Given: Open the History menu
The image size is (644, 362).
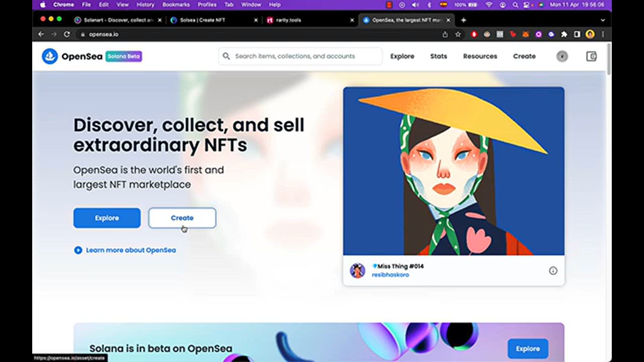Looking at the screenshot, I should (145, 5).
